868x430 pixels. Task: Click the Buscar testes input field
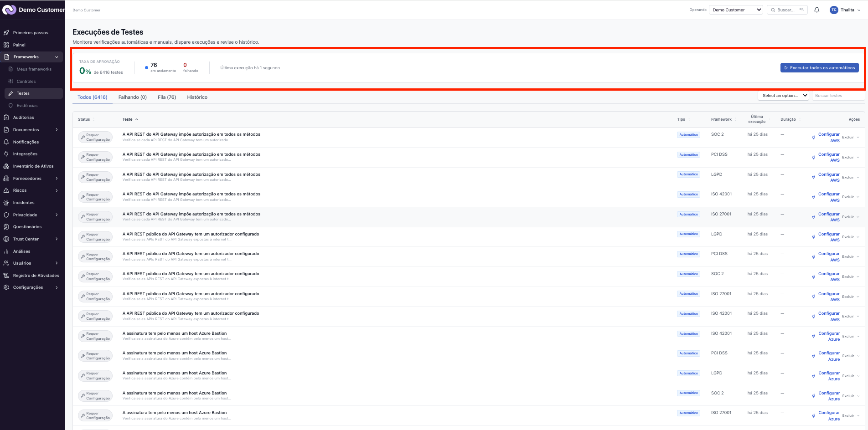(x=838, y=96)
